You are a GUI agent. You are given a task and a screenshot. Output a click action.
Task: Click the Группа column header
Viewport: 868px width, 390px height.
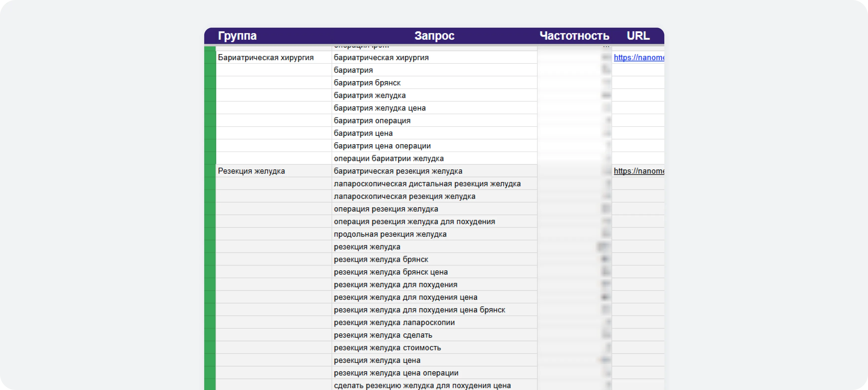[x=237, y=36]
